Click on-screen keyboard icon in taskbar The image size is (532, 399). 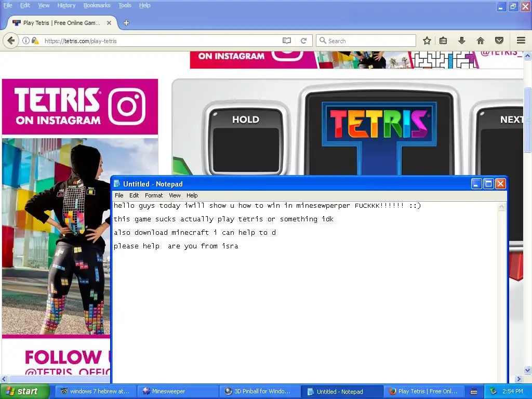pos(474,392)
